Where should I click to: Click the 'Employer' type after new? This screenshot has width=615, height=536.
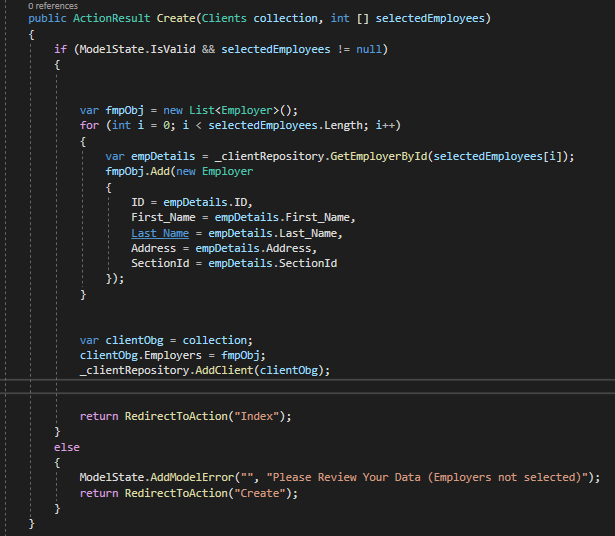click(227, 171)
